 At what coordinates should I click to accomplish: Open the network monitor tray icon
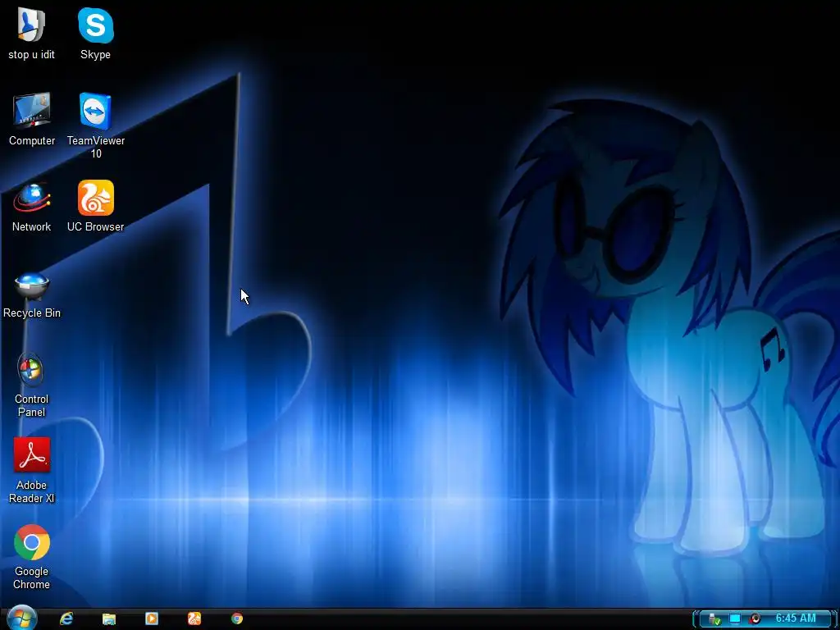[x=735, y=619]
